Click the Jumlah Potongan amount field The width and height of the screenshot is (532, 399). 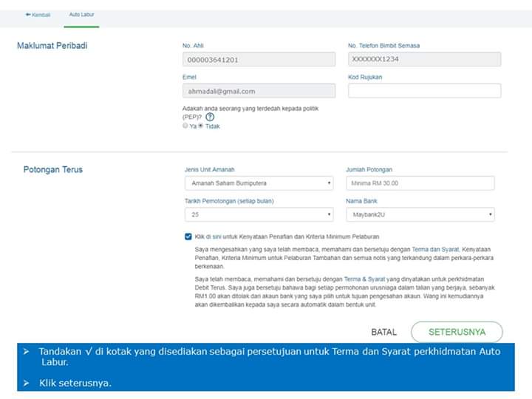[420, 183]
